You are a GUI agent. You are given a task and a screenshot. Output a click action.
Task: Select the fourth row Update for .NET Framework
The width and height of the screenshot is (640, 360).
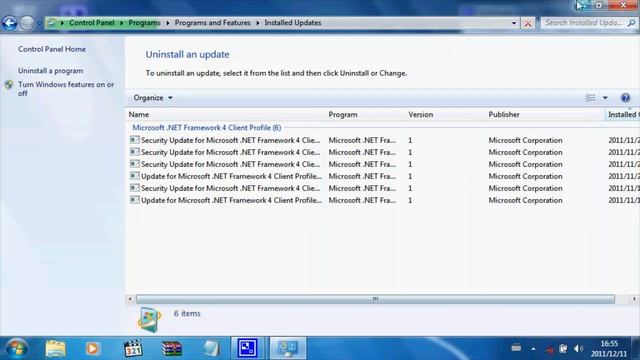[x=384, y=176]
